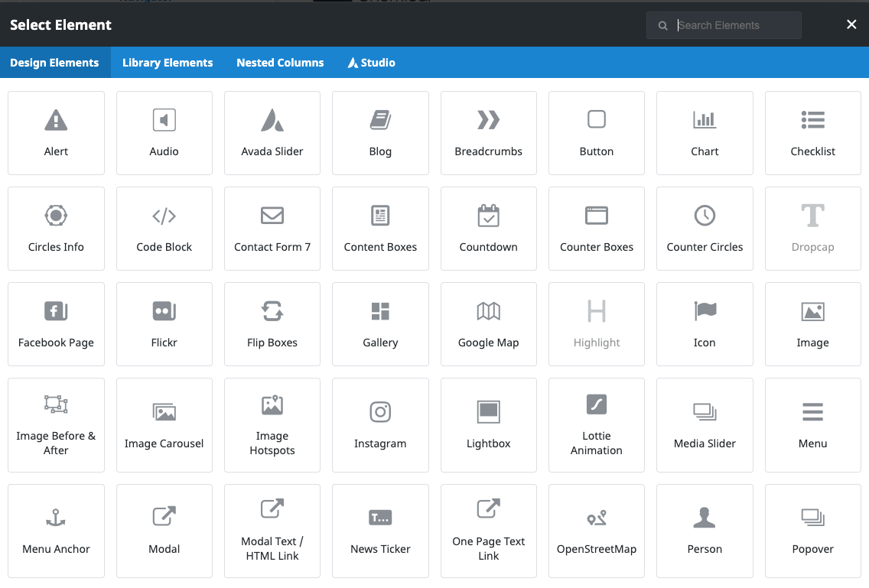Choose the Breadcrumbs element
Screen dimensions: 869x588
pyautogui.click(x=488, y=133)
